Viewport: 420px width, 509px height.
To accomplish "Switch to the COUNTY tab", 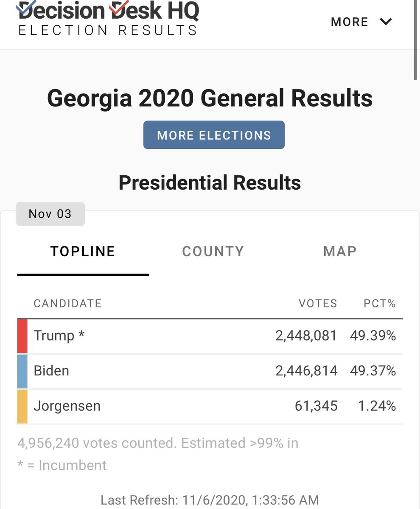I will (213, 252).
